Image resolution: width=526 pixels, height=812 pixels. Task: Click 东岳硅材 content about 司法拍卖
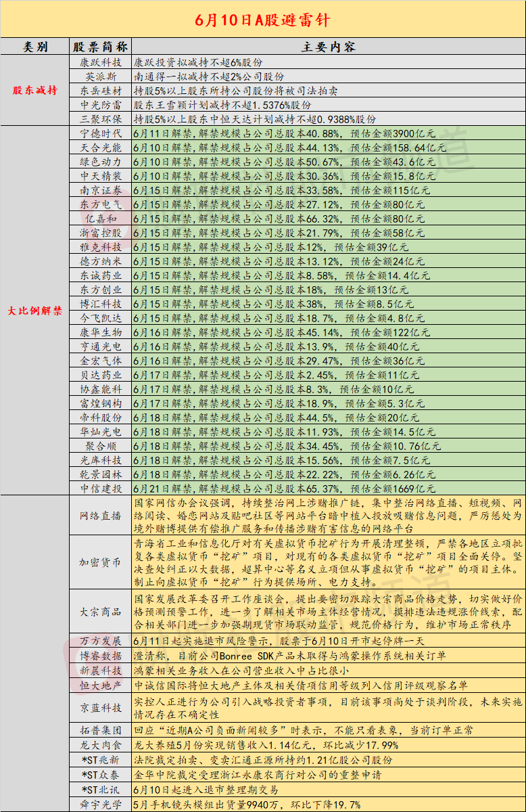tap(328, 90)
